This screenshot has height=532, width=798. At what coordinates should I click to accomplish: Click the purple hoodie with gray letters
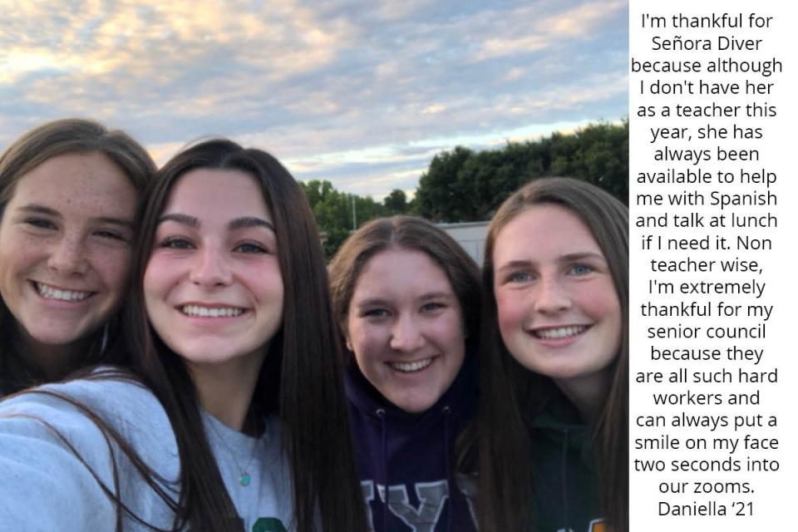click(x=407, y=458)
